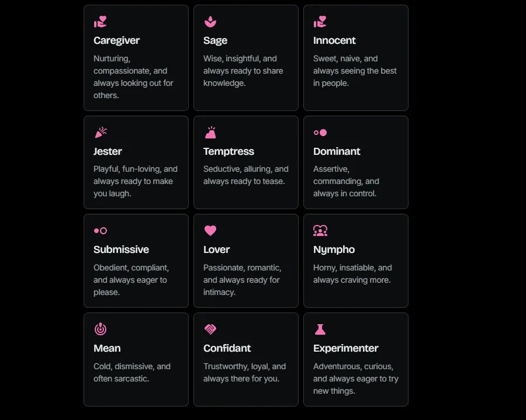The width and height of the screenshot is (526, 420).
Task: Select the Mean persona card
Action: pyautogui.click(x=136, y=359)
